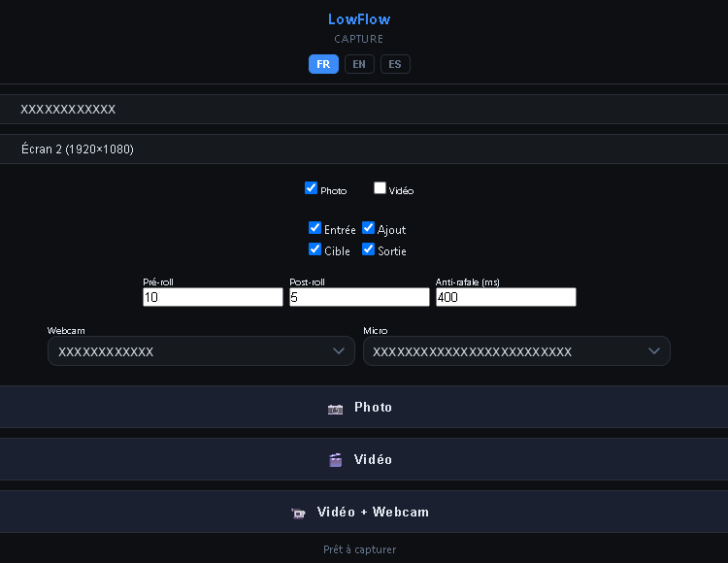Click the Webcam label above its dropdown
Screen dimensions: 728x563
66,330
